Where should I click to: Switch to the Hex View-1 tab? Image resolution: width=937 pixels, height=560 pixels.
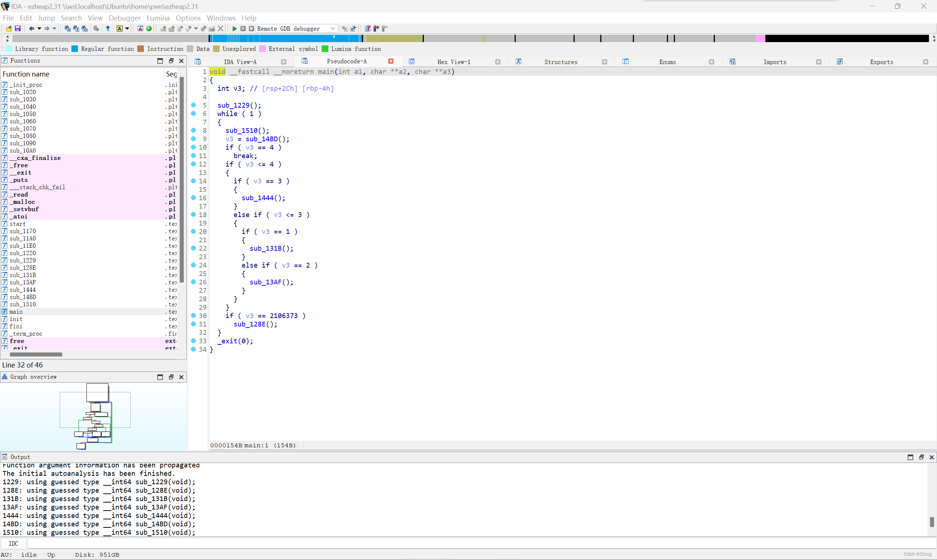click(453, 62)
